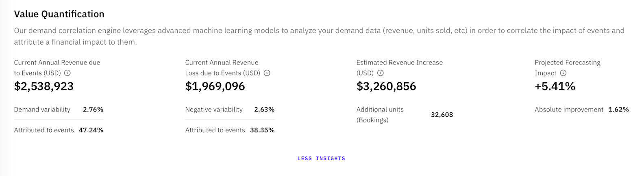Viewport: 644px width, 176px height.
Task: Click the Demand variability label
Action: pyautogui.click(x=42, y=109)
